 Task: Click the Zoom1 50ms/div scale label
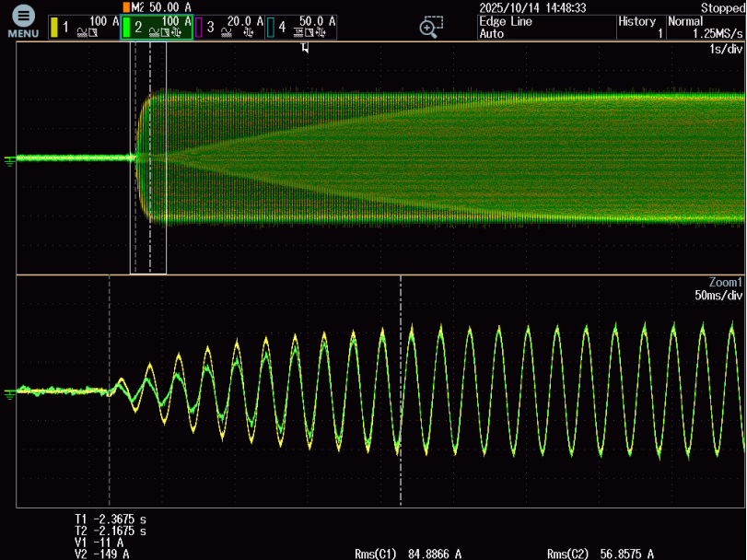pyautogui.click(x=718, y=296)
